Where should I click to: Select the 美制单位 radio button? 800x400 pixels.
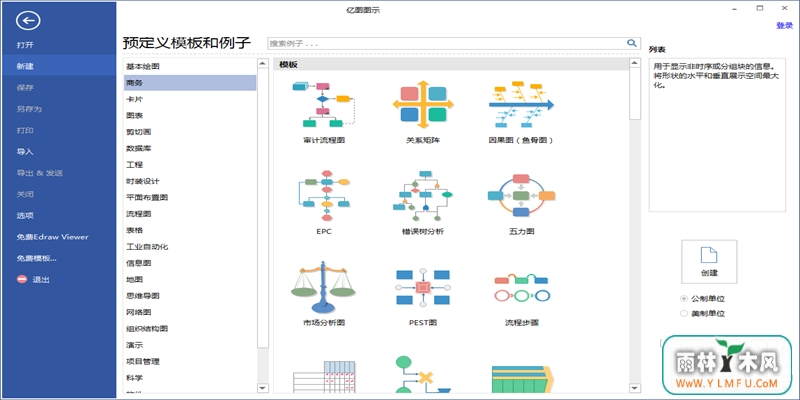(x=684, y=313)
